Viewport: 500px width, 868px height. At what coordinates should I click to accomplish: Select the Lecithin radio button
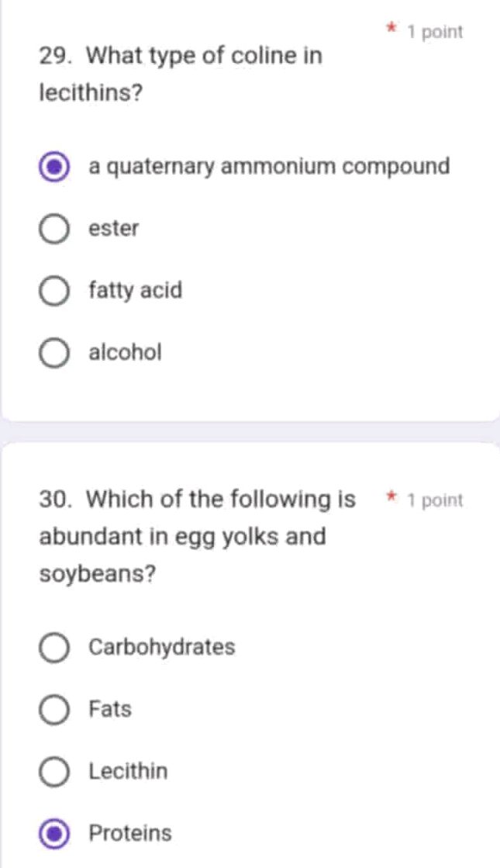(x=53, y=771)
